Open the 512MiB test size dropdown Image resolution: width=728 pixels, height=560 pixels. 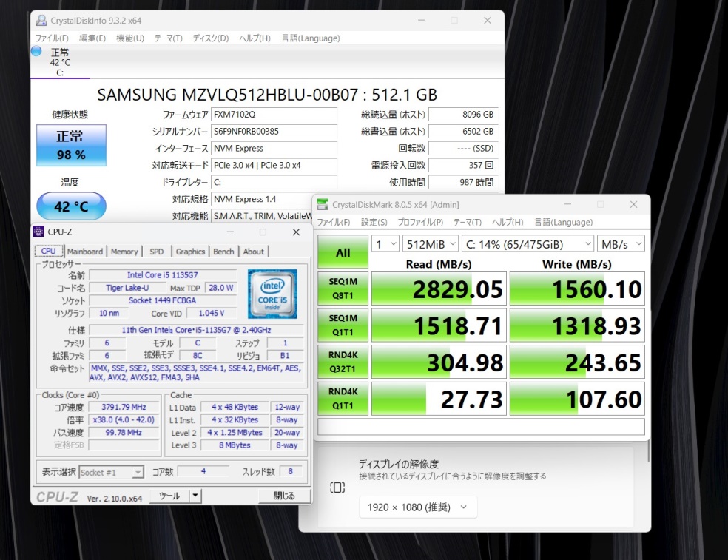[431, 244]
